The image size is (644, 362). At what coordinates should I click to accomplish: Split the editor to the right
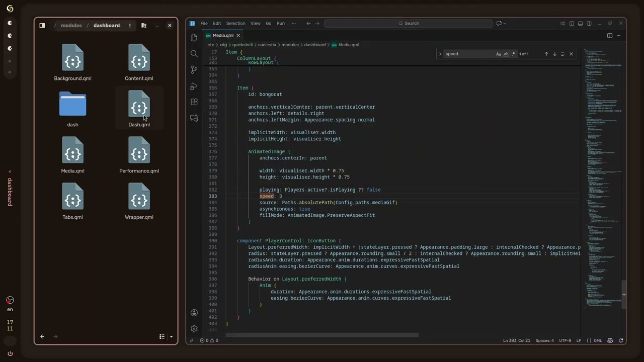610,36
